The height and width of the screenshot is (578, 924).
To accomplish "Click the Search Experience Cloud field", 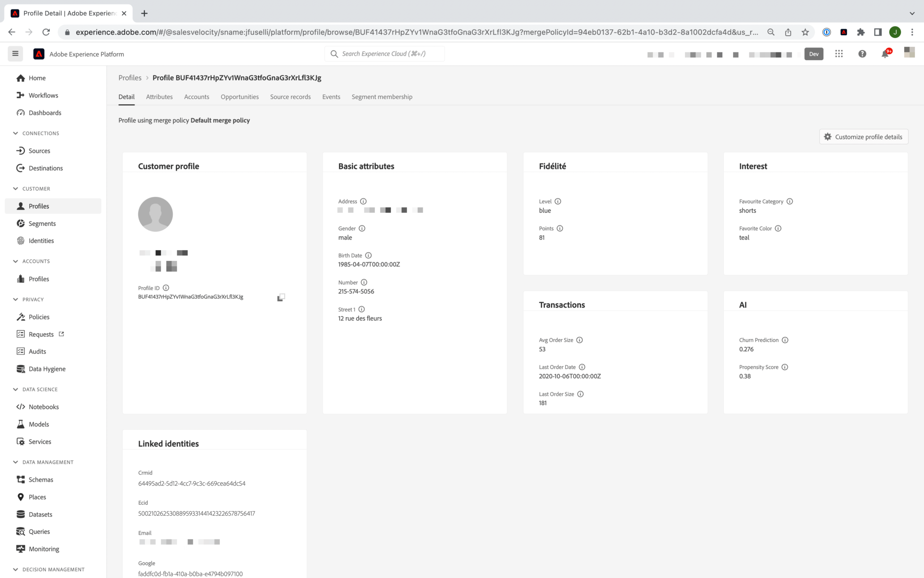I will tap(384, 53).
